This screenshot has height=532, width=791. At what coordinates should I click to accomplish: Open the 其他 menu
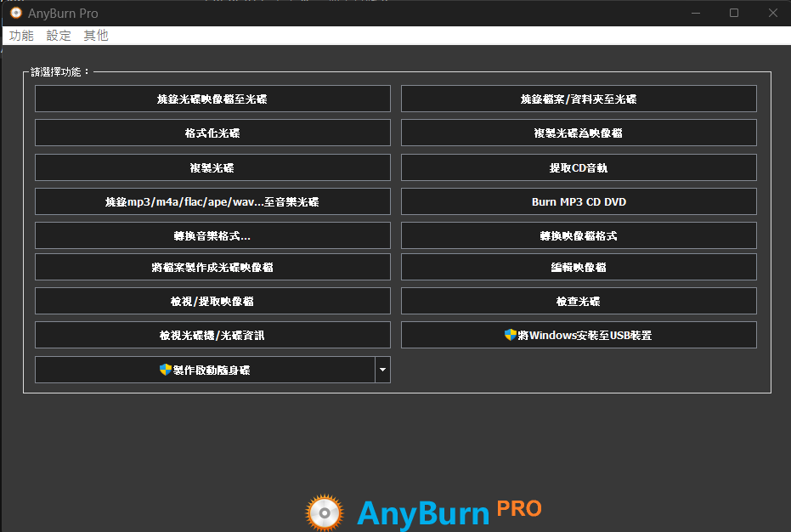point(96,36)
